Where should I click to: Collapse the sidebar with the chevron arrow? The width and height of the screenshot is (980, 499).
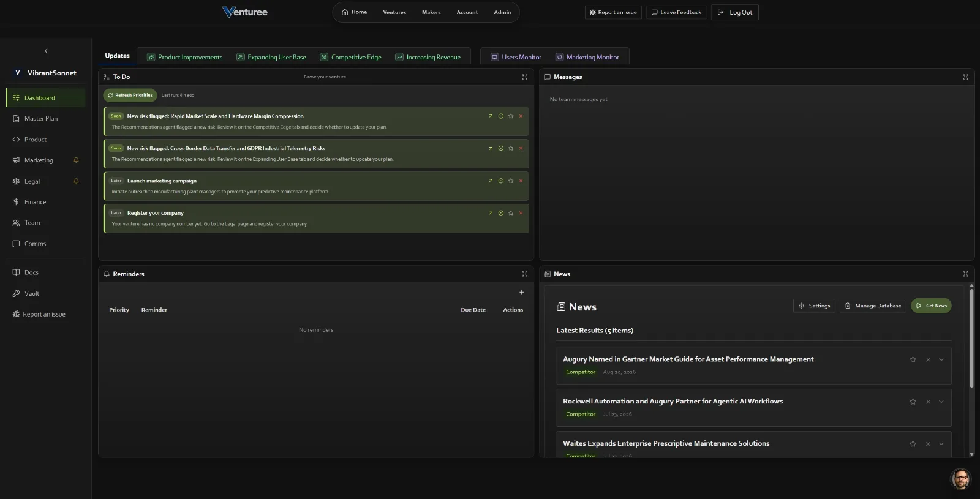(x=46, y=51)
